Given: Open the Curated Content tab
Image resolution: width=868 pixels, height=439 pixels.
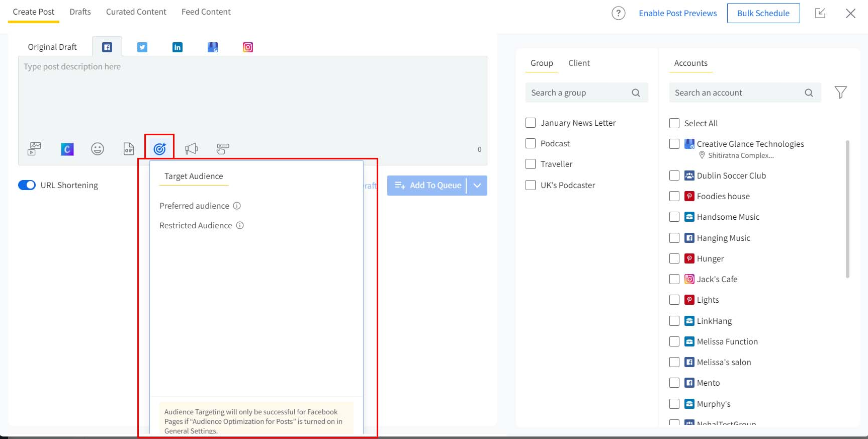Looking at the screenshot, I should tap(136, 12).
